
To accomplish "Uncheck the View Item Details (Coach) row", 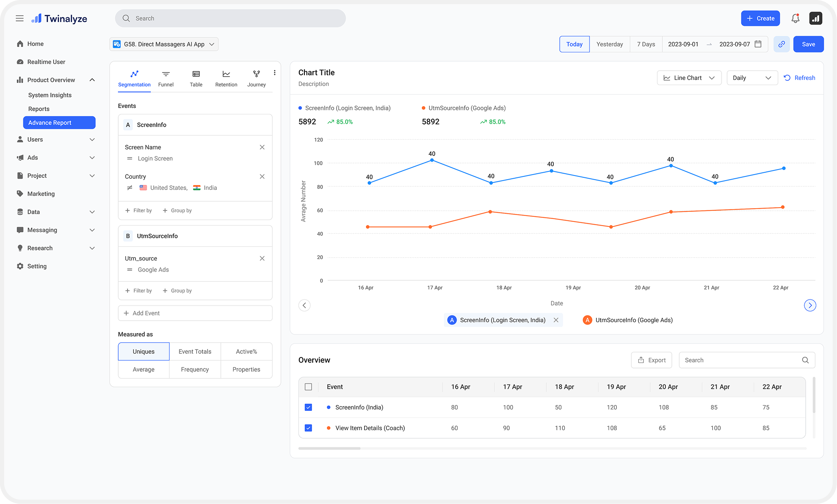I will pyautogui.click(x=309, y=428).
